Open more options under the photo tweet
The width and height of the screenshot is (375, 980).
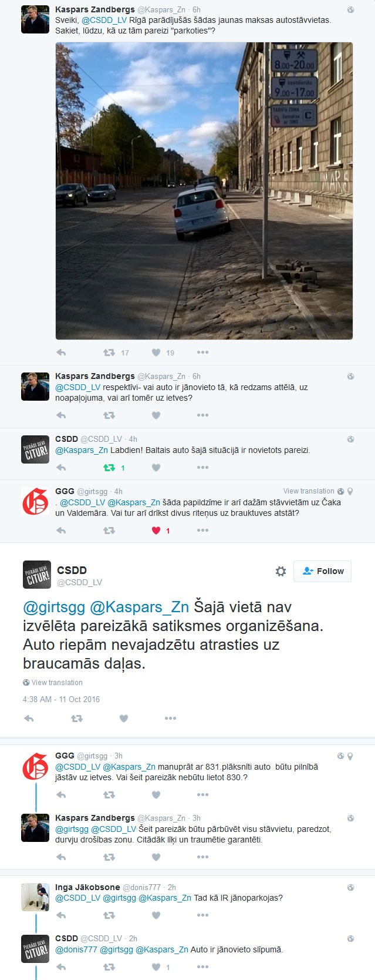[203, 353]
